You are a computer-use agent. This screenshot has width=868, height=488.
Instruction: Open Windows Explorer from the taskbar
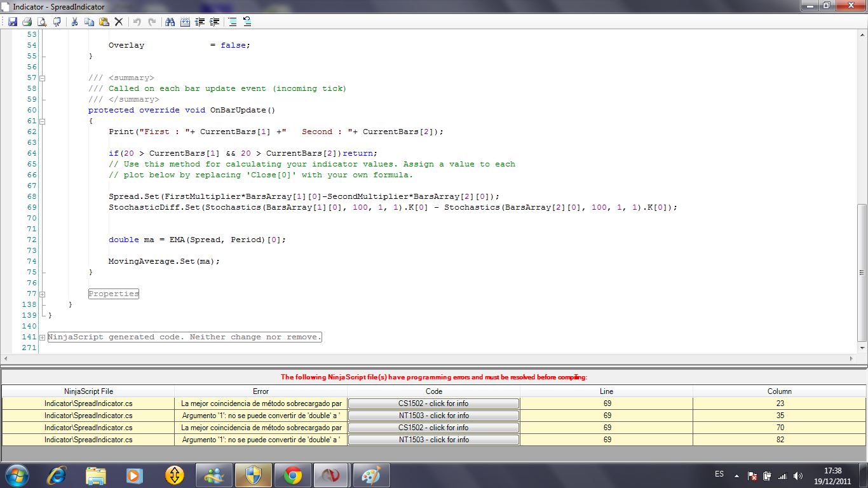(x=96, y=475)
